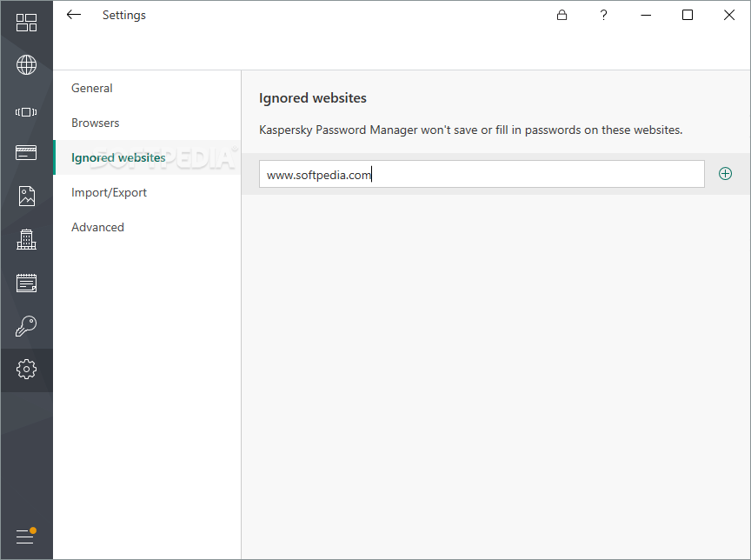This screenshot has height=560, width=751.
Task: Maximize the application window
Action: tap(688, 15)
